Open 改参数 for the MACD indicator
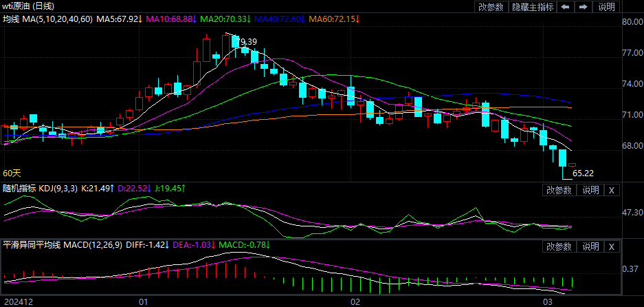 (559, 246)
